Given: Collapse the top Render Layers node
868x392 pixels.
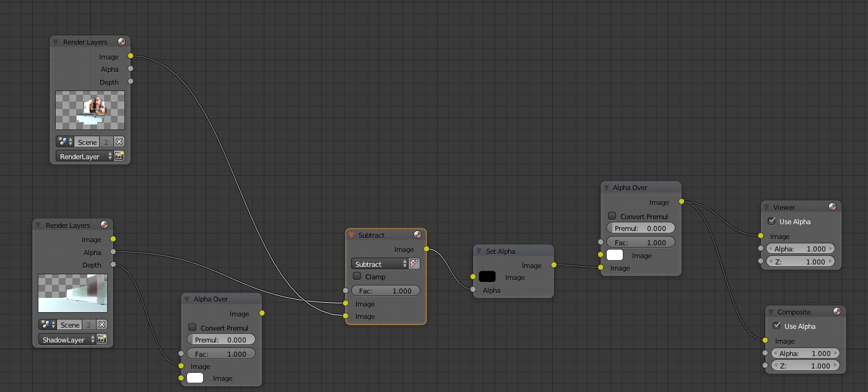Looking at the screenshot, I should 56,42.
